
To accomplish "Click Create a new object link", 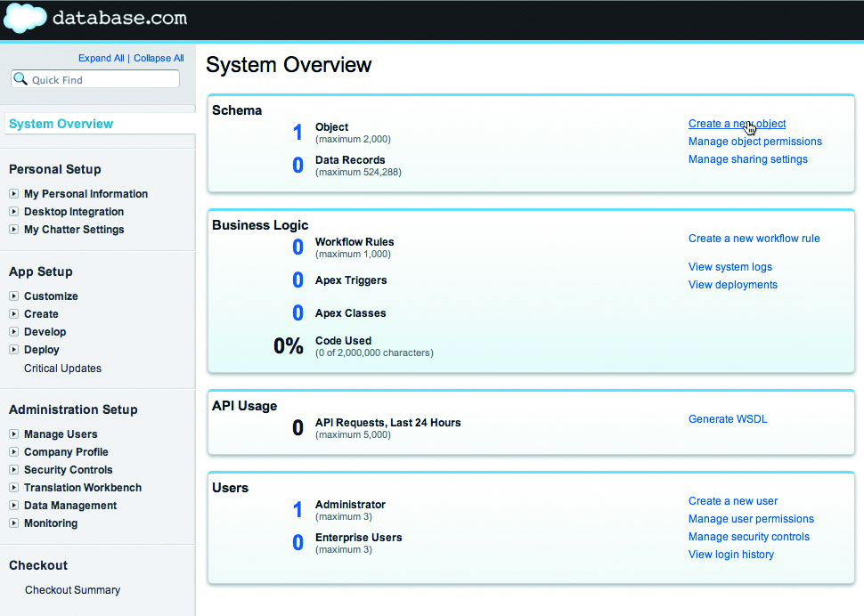I will tap(737, 124).
